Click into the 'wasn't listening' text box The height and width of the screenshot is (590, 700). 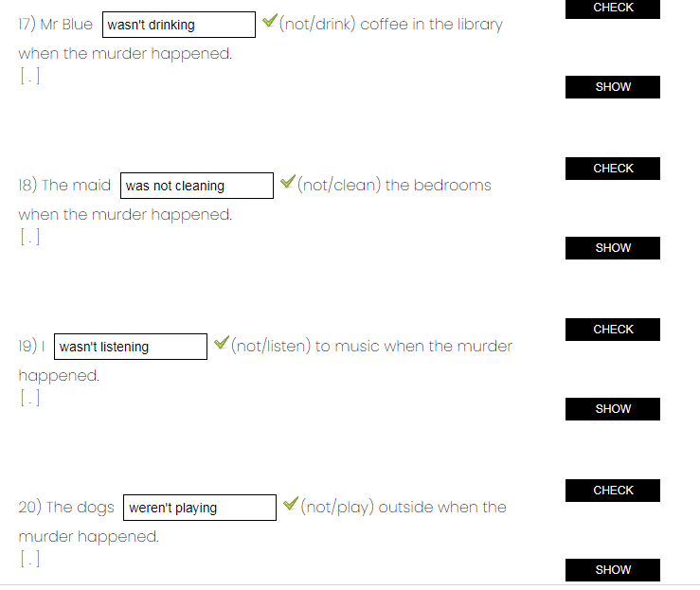point(131,347)
